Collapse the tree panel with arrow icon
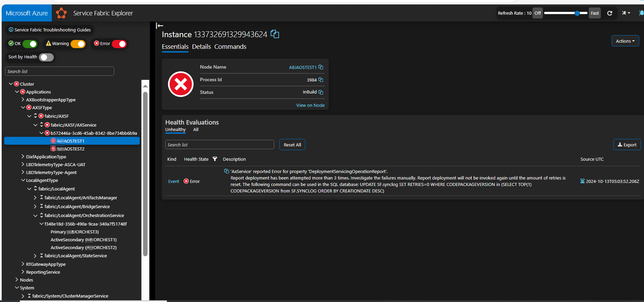 coord(159,26)
